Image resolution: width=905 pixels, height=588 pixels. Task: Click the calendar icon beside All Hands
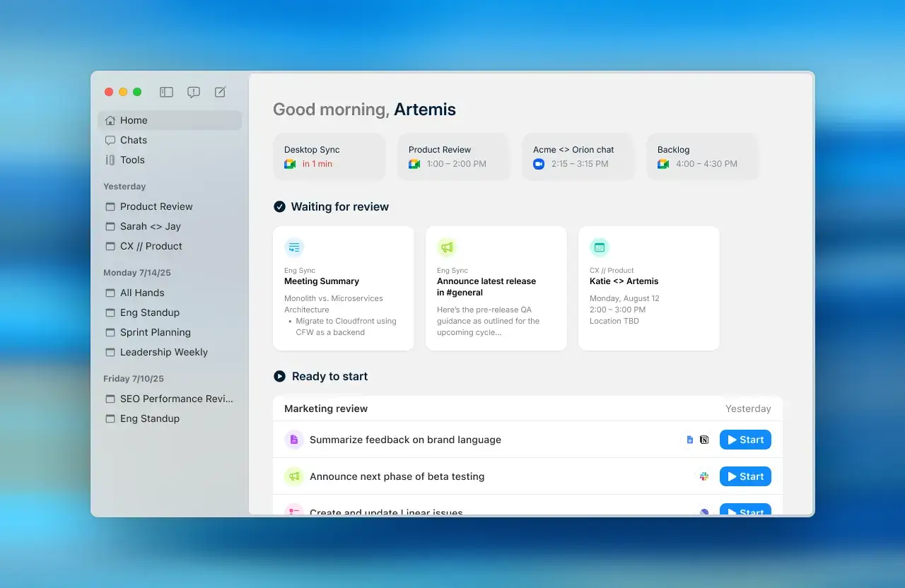[x=110, y=293]
